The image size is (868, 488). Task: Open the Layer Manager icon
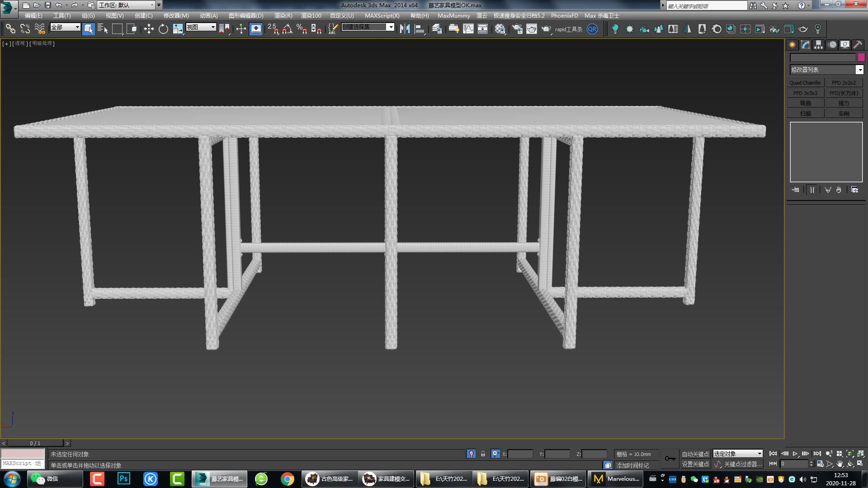438,28
